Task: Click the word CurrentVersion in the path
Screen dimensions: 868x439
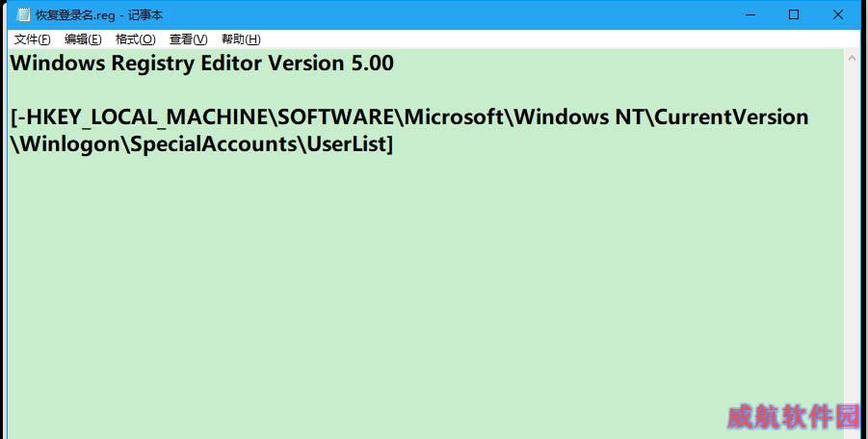Action: pyautogui.click(x=732, y=116)
